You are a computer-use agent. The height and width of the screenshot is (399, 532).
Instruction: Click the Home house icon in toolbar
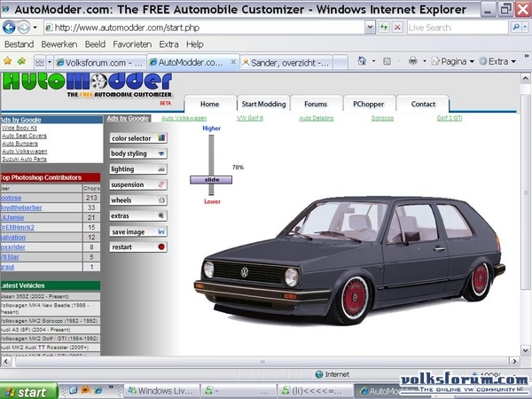(x=362, y=61)
